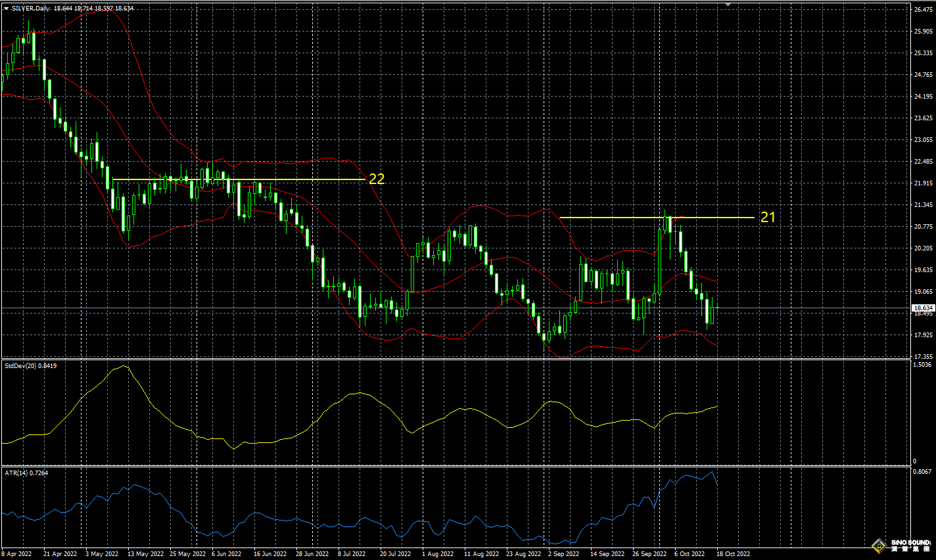
Task: Click the 2 Sep 2022 date label
Action: coord(564,554)
